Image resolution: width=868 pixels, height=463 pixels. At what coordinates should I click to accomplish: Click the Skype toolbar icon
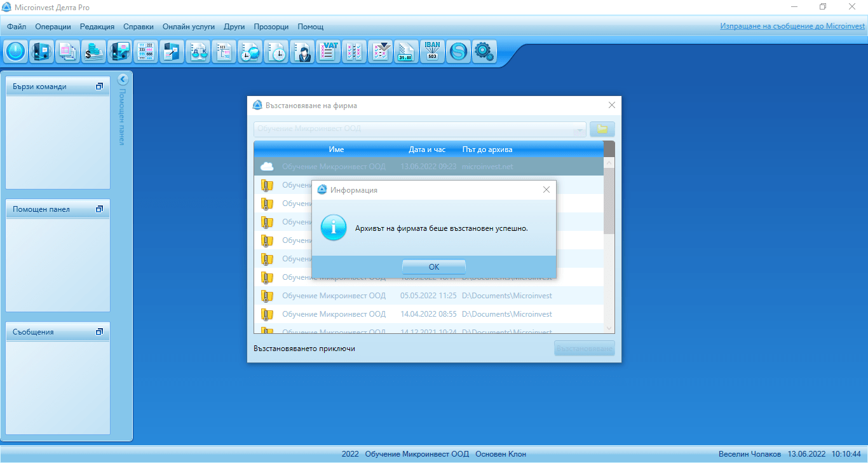tap(458, 52)
